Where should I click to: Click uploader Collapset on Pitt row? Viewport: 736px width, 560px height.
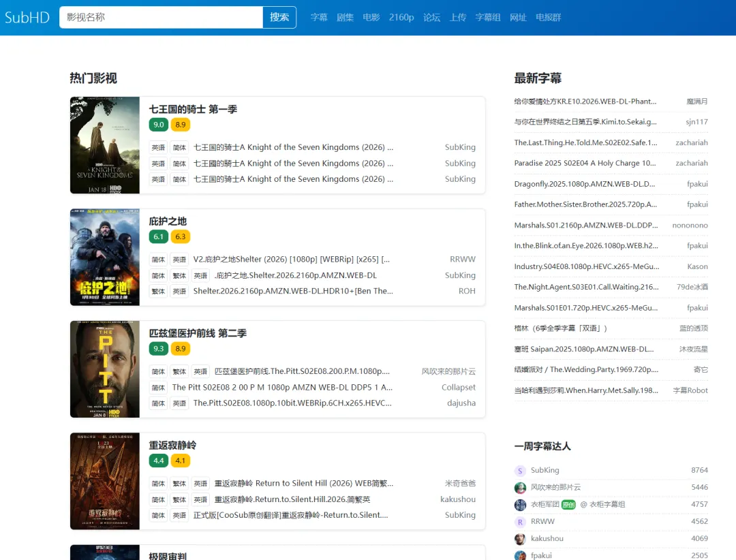click(458, 387)
